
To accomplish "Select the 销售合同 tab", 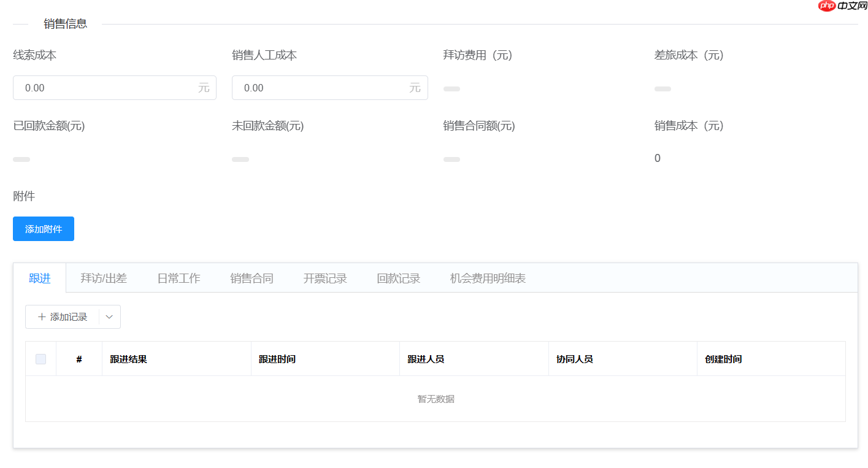I will [x=252, y=278].
